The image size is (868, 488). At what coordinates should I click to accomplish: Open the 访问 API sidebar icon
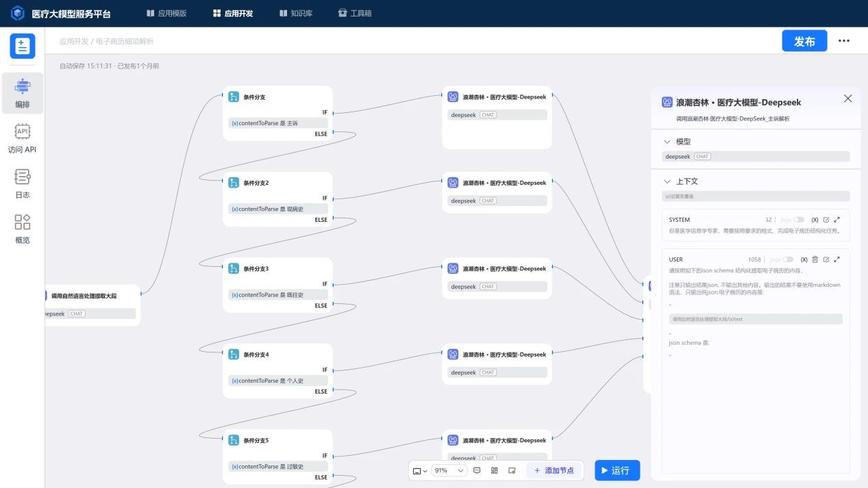[x=22, y=138]
